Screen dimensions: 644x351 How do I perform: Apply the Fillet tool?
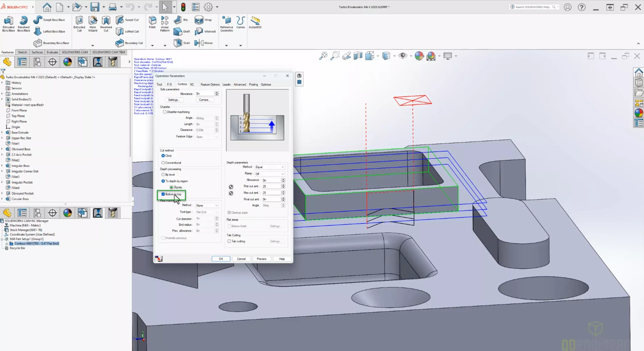(x=152, y=23)
